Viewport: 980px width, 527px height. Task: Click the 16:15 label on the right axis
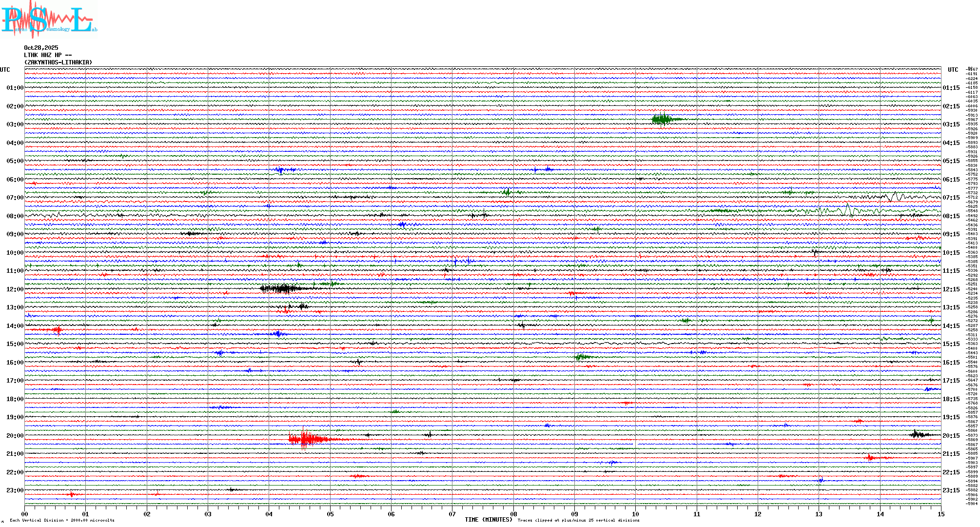951,363
